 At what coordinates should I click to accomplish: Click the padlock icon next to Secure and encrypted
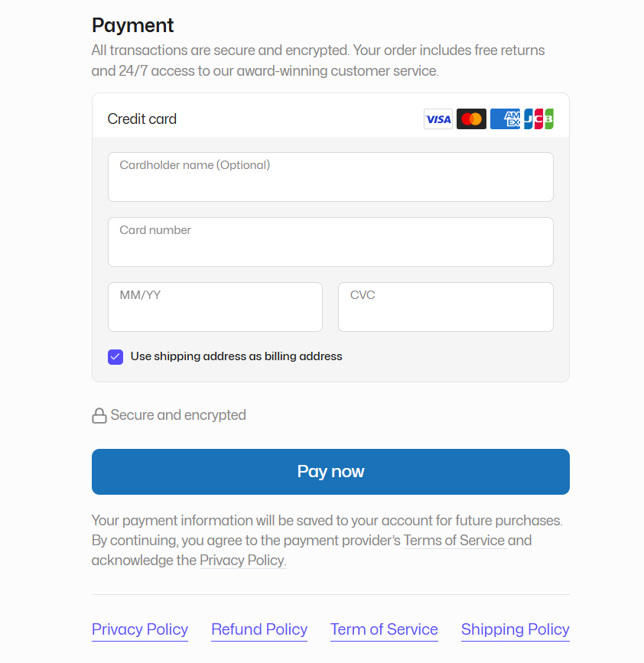[99, 414]
